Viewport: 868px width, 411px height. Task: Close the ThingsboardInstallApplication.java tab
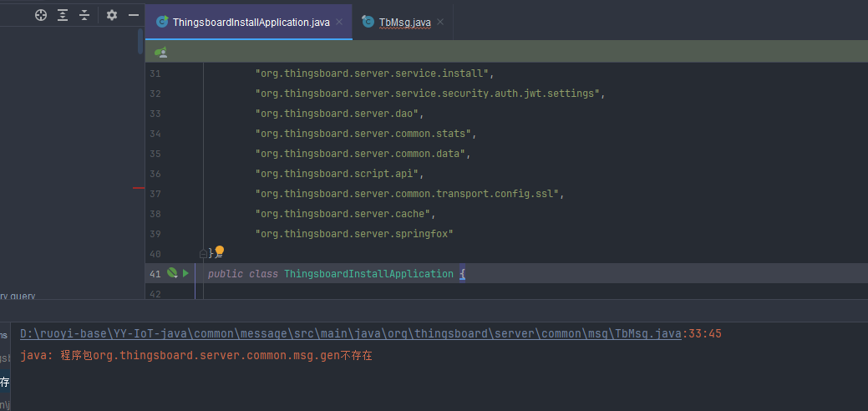(339, 23)
